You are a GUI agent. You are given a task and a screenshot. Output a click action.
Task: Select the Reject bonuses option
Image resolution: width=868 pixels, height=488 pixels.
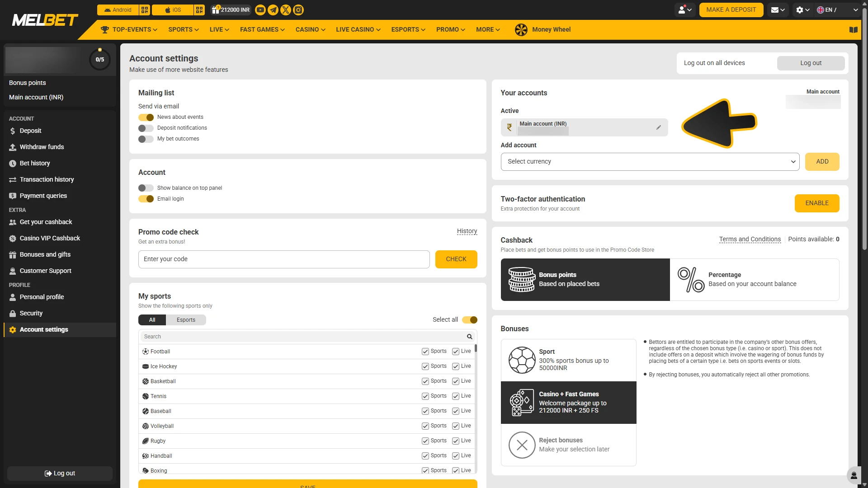[569, 445]
